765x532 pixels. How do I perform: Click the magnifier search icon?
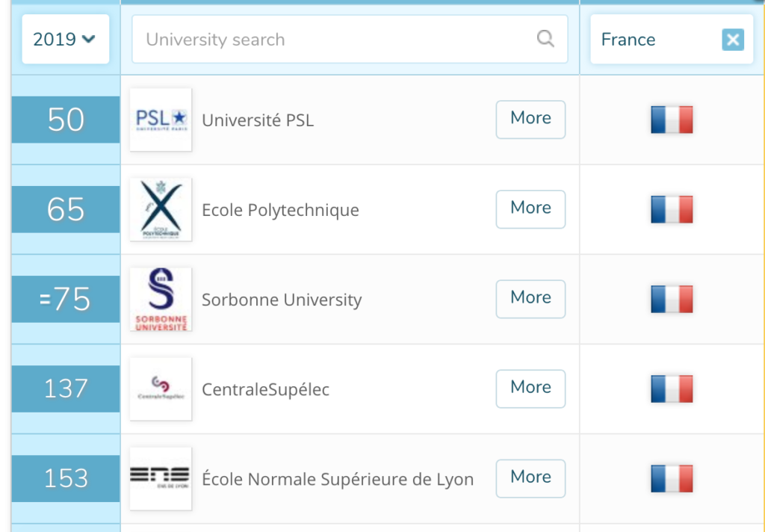click(x=545, y=39)
